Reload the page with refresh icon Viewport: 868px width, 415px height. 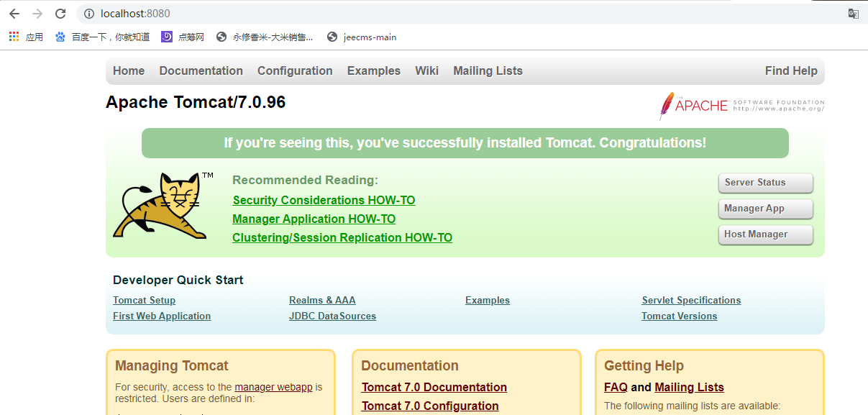click(60, 14)
